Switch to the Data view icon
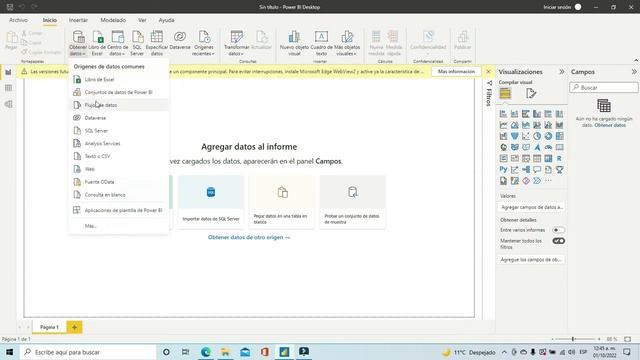This screenshot has width=640, height=360. [8, 88]
